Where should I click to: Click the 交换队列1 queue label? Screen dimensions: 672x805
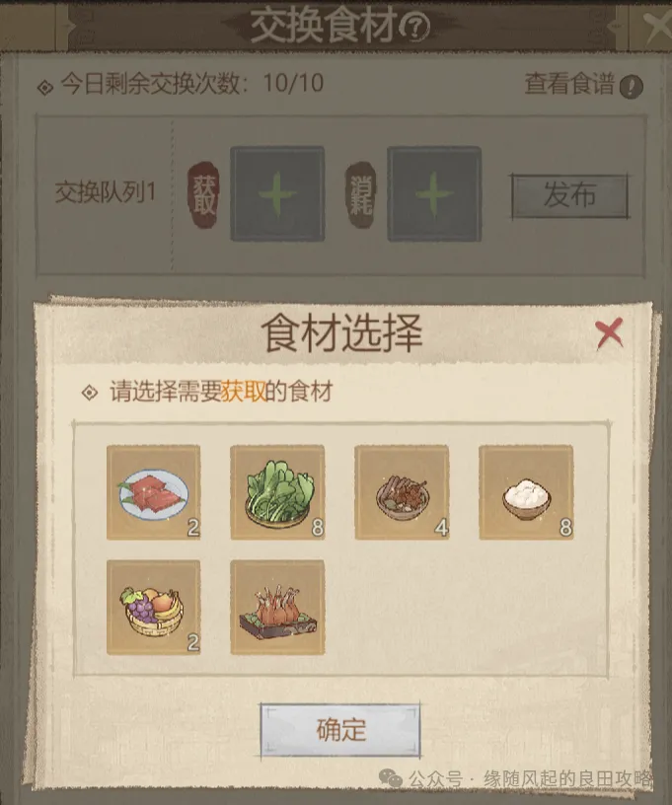106,193
